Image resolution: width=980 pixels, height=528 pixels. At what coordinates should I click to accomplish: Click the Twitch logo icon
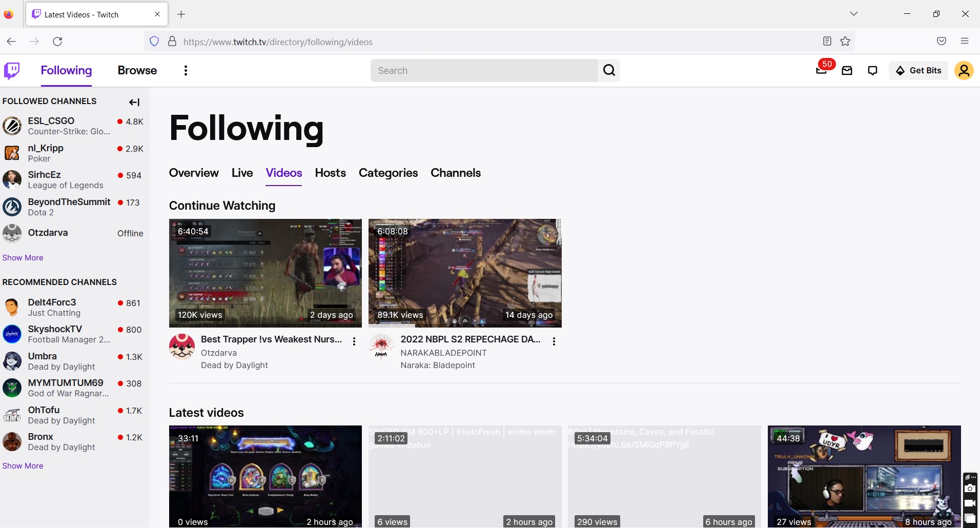coord(11,70)
